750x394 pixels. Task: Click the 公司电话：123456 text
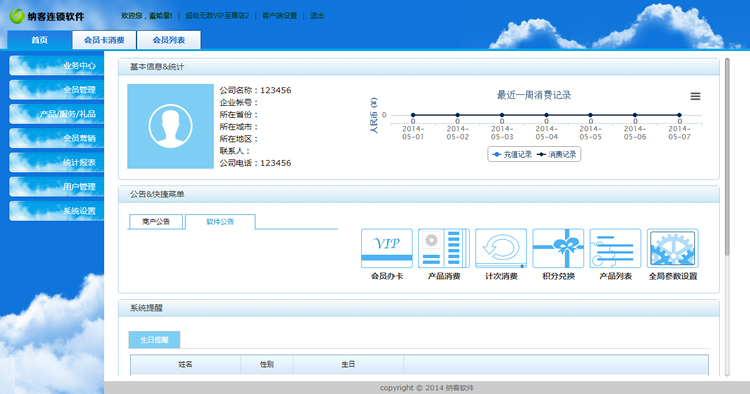[255, 163]
